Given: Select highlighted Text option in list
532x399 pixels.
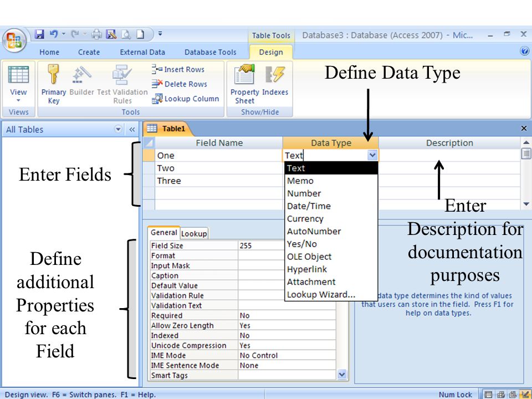Looking at the screenshot, I should [331, 168].
